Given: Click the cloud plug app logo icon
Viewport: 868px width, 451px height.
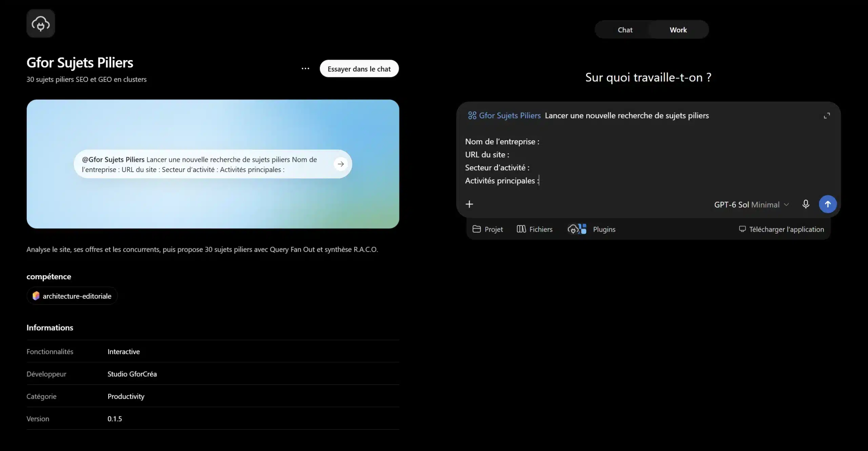Looking at the screenshot, I should click(x=41, y=23).
